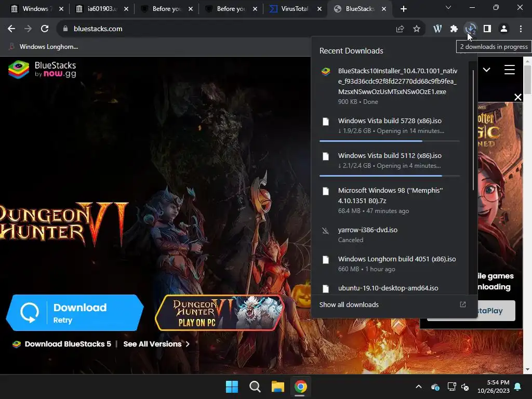Bookmark this page with the star icon
This screenshot has height=399, width=532.
(417, 29)
